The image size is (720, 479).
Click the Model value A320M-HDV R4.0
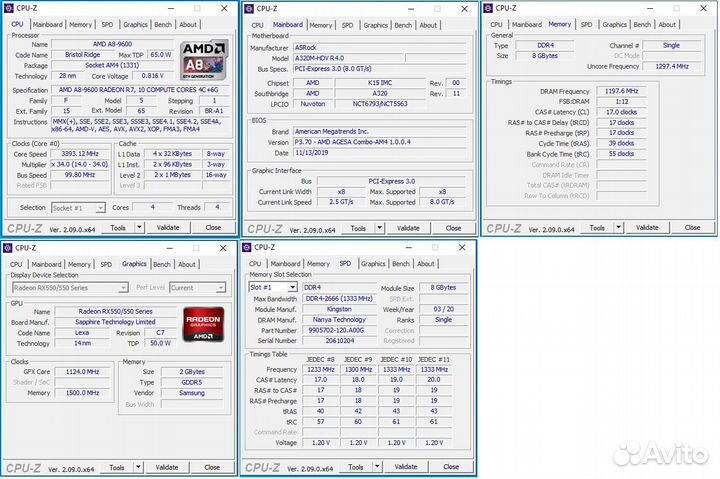[348, 58]
